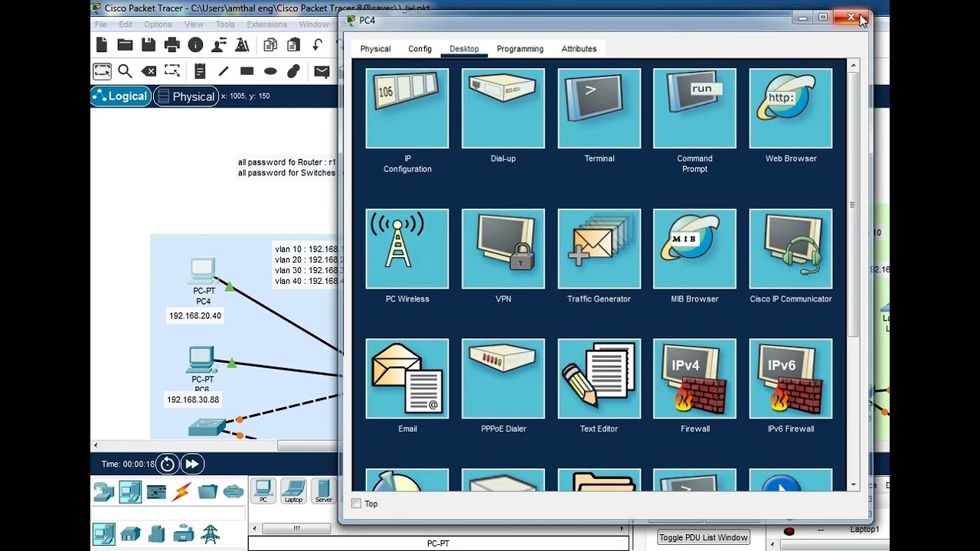The image size is (980, 551).
Task: Launch the Terminal app icon
Action: [599, 109]
